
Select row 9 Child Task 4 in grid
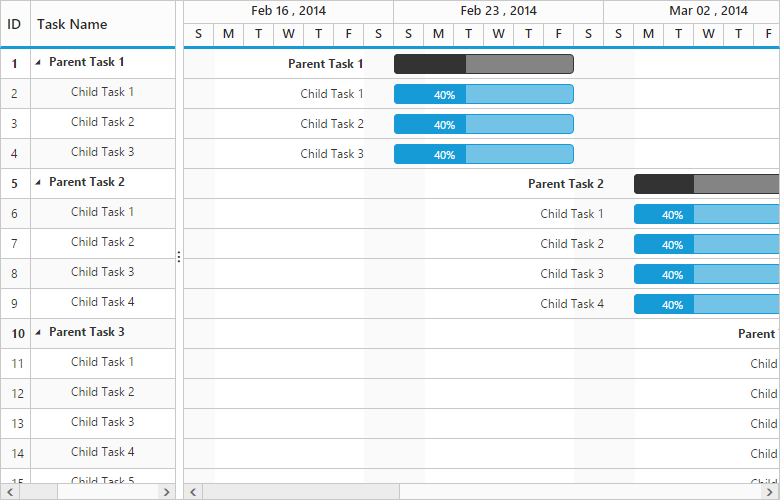[x=102, y=302]
